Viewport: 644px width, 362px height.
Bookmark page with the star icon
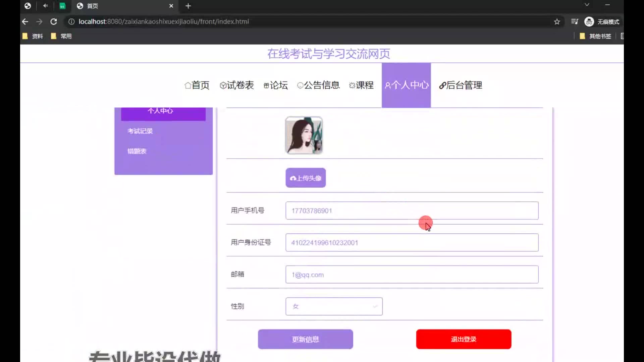coord(557,22)
